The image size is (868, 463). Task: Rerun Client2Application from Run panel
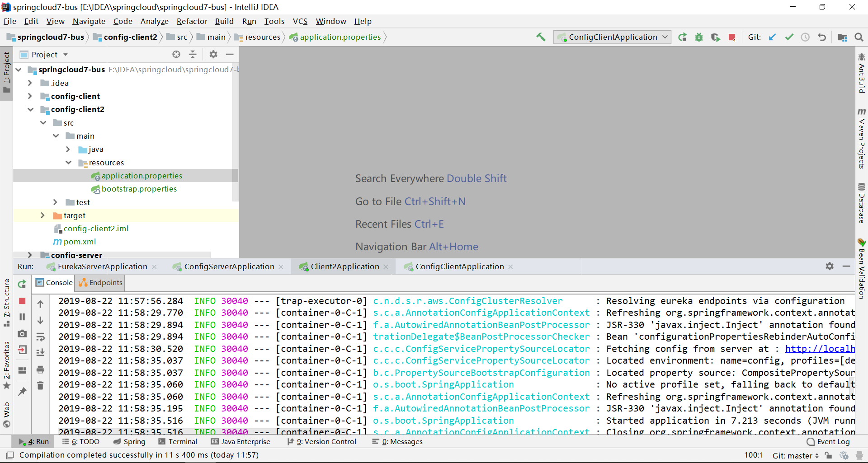coord(22,284)
